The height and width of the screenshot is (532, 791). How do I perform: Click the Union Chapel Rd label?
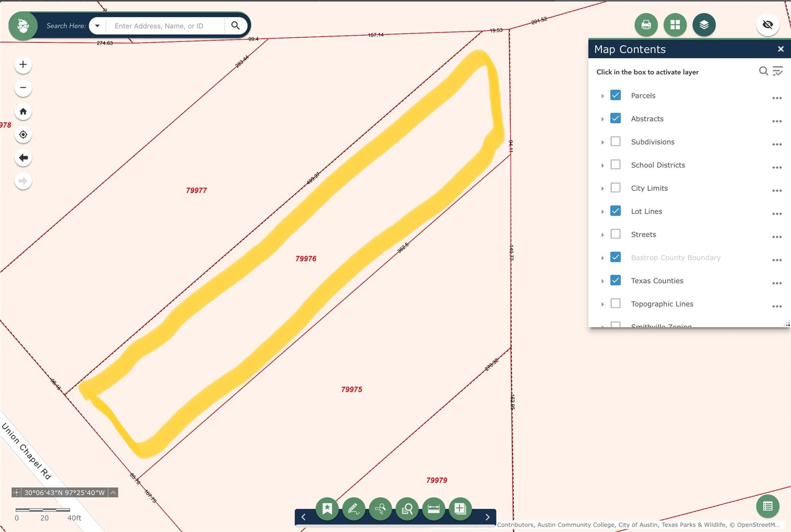26,451
